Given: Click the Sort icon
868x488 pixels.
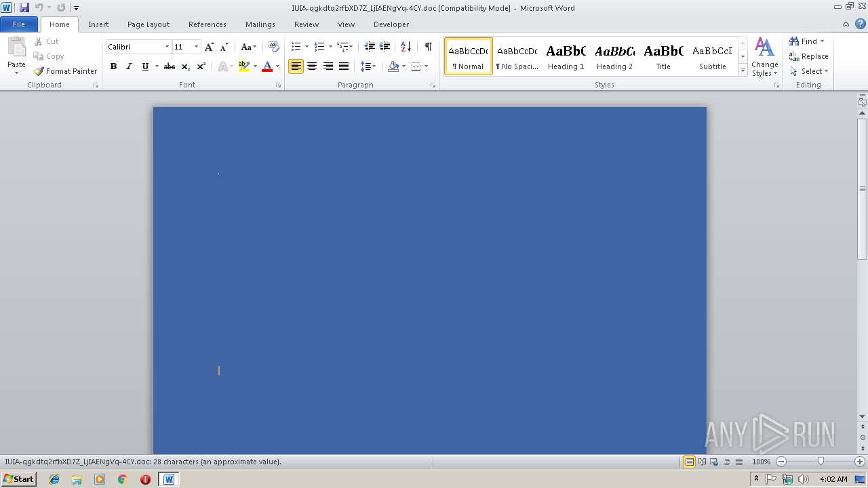Looking at the screenshot, I should pyautogui.click(x=406, y=47).
